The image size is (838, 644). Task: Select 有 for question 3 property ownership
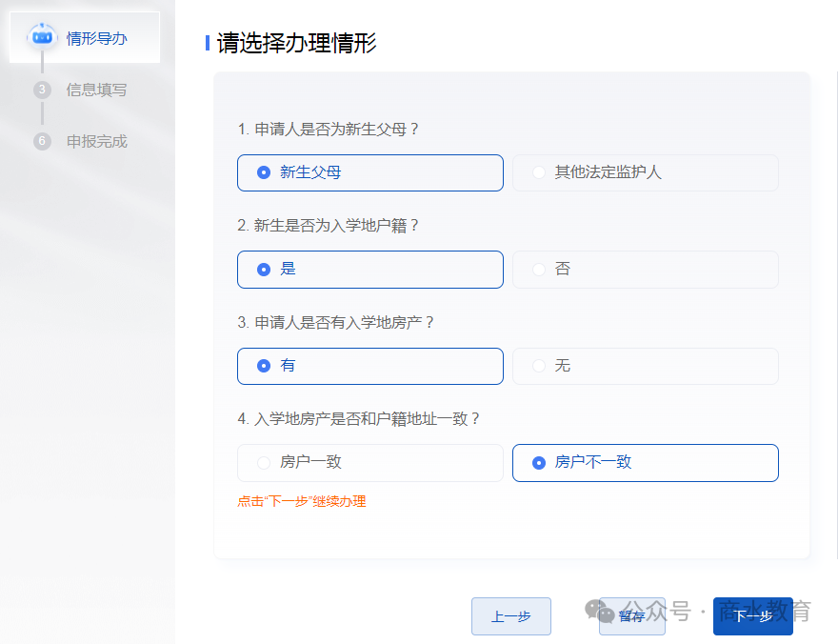tap(369, 366)
